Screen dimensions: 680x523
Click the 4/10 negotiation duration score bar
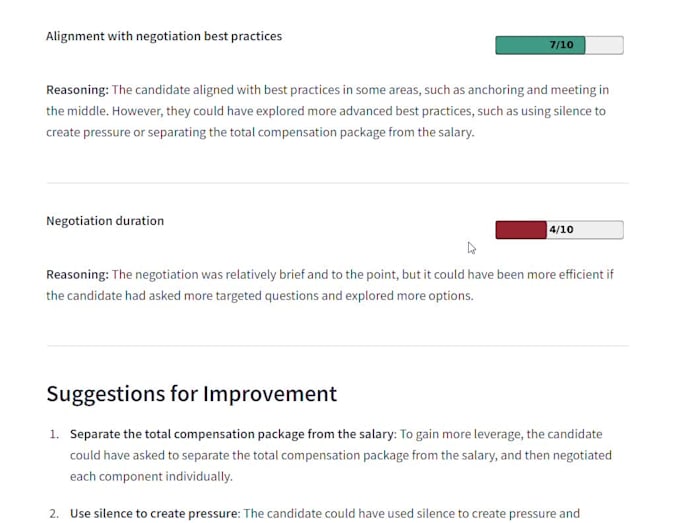[x=559, y=230]
